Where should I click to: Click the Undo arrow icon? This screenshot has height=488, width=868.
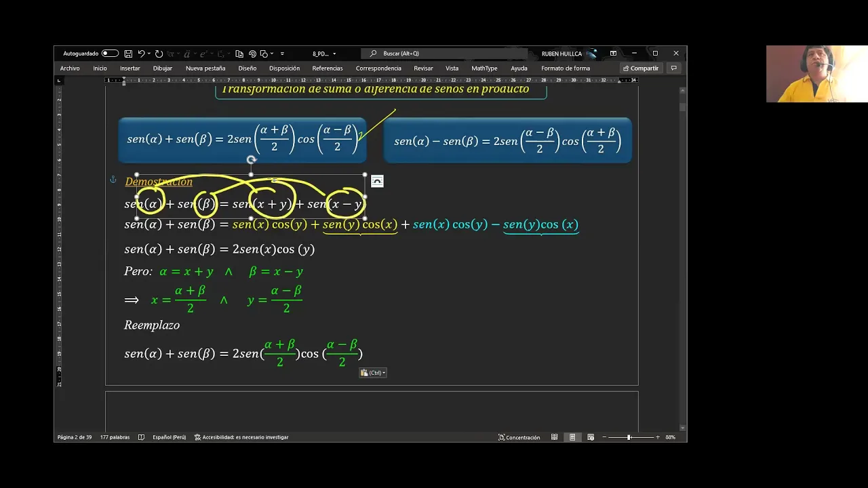click(141, 54)
